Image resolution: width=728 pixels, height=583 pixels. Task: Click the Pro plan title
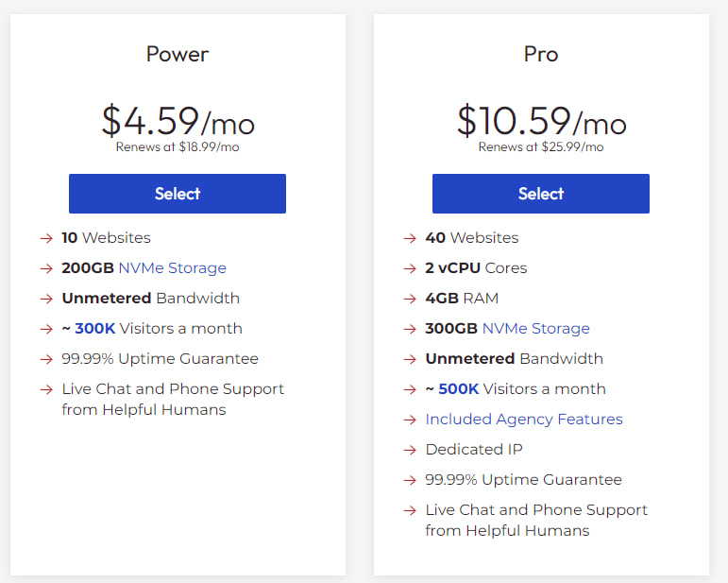tap(540, 54)
